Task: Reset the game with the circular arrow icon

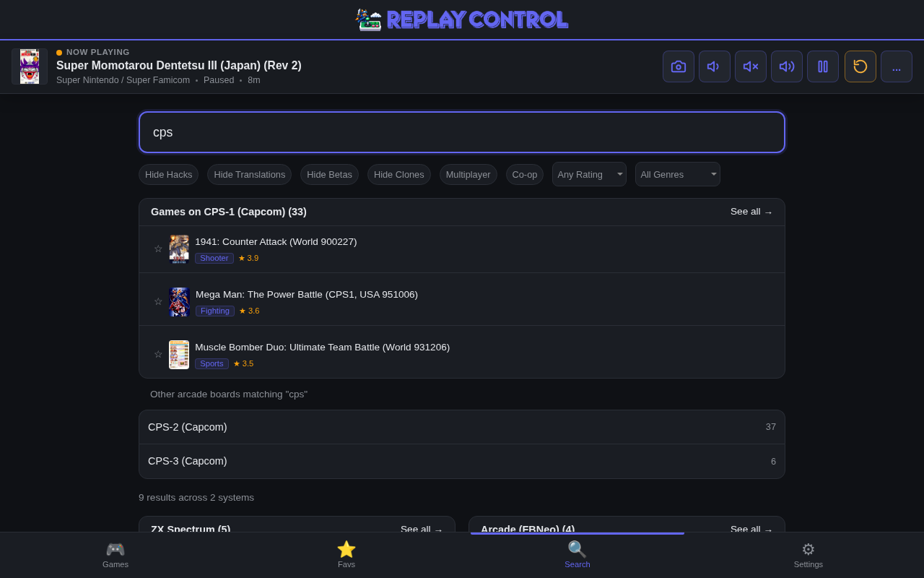Action: coord(860,66)
